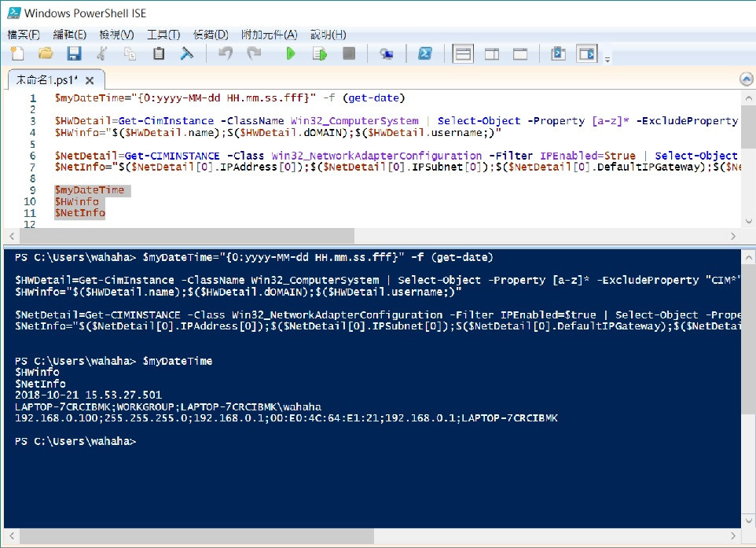Click the console vertical scrollbar thumb

(x=748, y=339)
